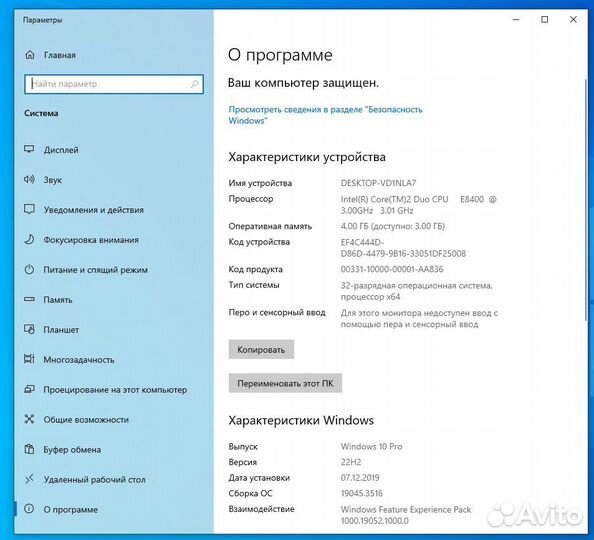Screen dimensions: 594x540
Task: Click the Sound speaker icon
Action: 29,179
